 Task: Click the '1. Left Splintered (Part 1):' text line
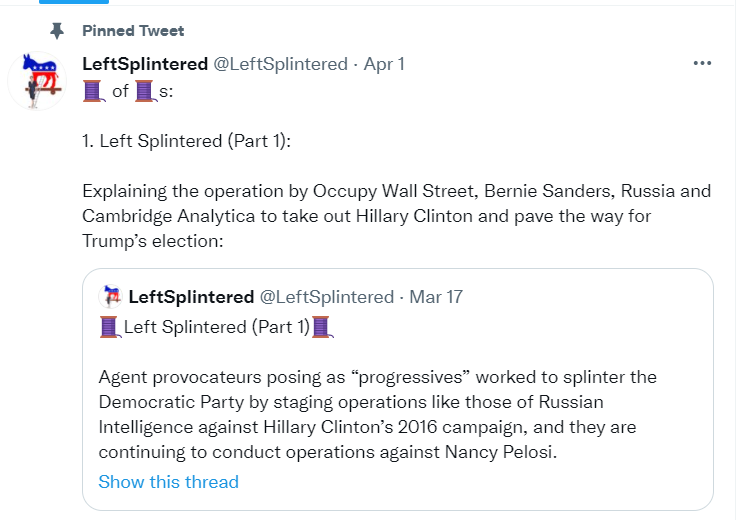[186, 141]
